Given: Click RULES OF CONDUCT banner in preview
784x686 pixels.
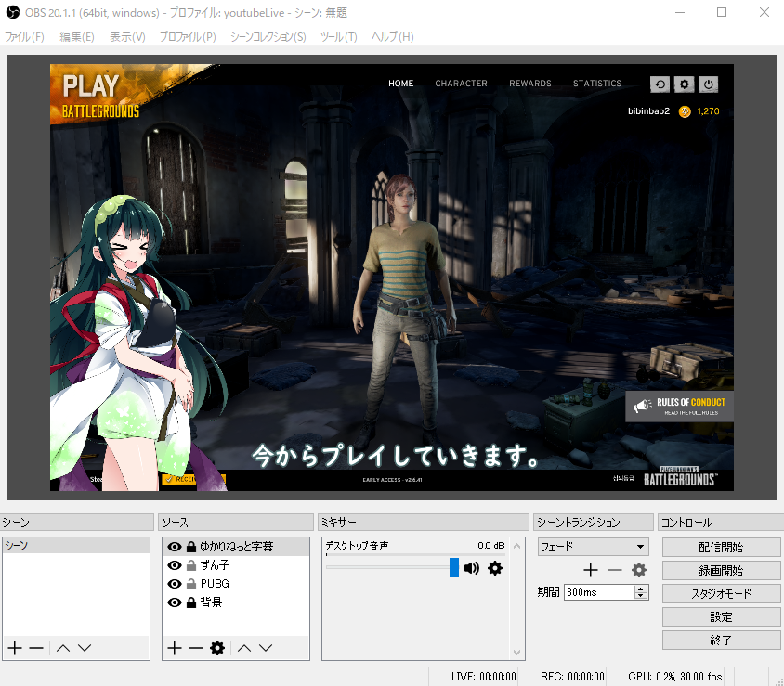Looking at the screenshot, I should click(x=680, y=407).
